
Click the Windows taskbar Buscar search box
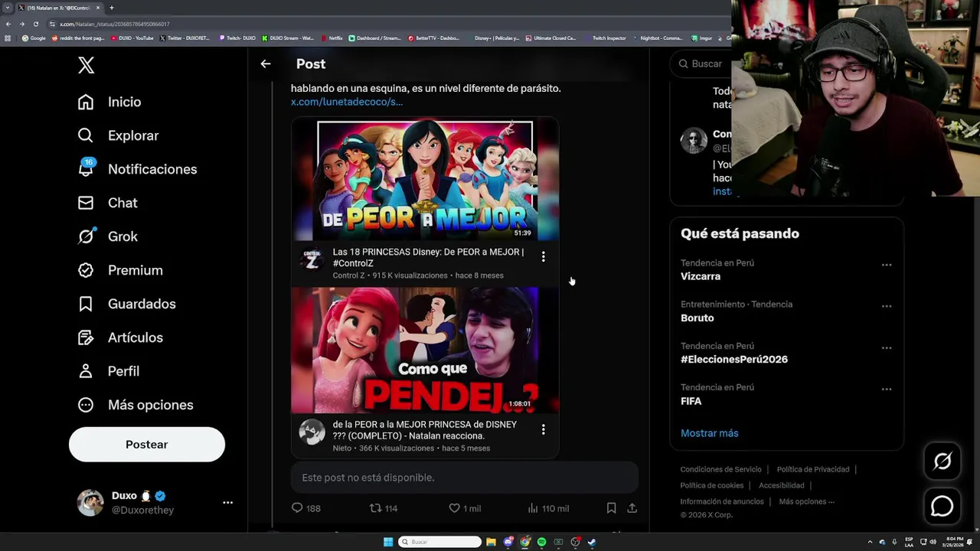point(440,542)
